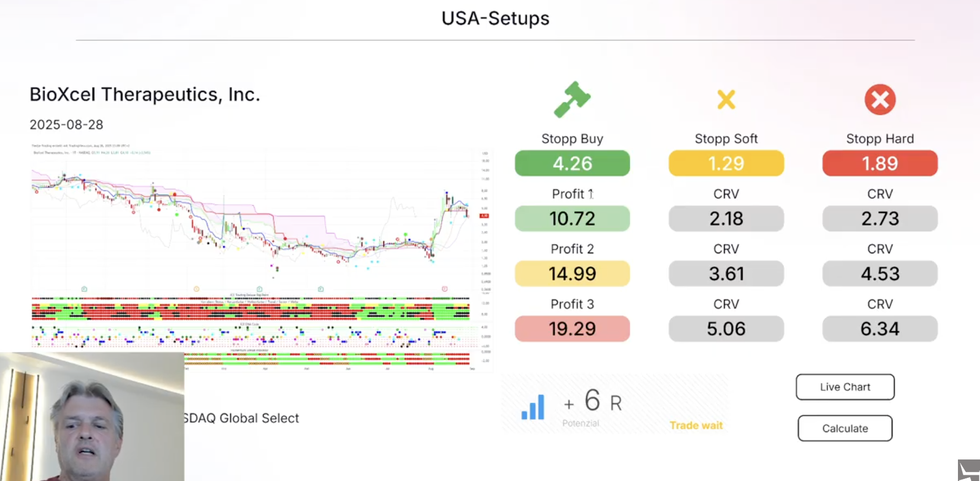Viewport: 980px width, 481px height.
Task: Click the shopping cart icon in corner
Action: point(969,470)
